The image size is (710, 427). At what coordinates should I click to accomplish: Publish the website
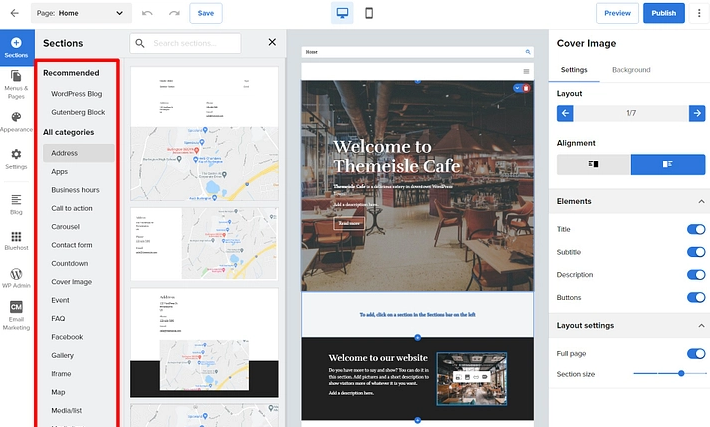coord(663,13)
